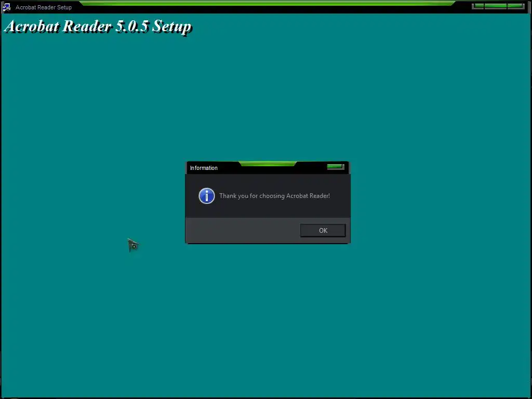
Task: Click the 'Information' dialog title
Action: click(204, 168)
